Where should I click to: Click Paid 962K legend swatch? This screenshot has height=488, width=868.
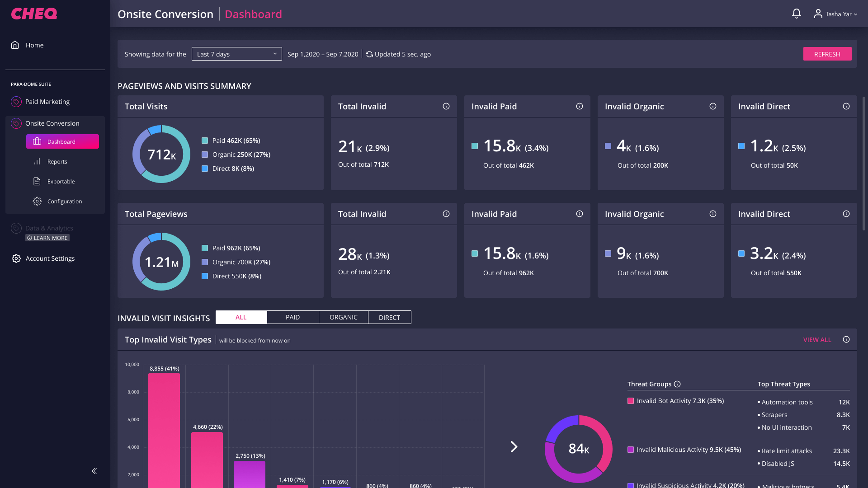click(x=205, y=248)
